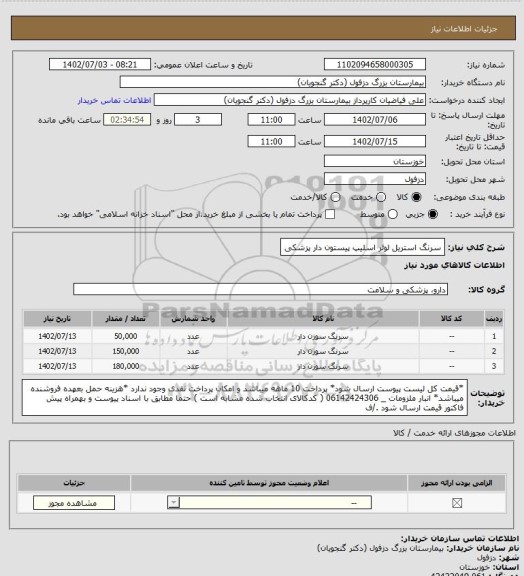Viewport: 524px width, 576px height.
Task: Click the quantity 180,000 in row 3
Action: (x=126, y=366)
